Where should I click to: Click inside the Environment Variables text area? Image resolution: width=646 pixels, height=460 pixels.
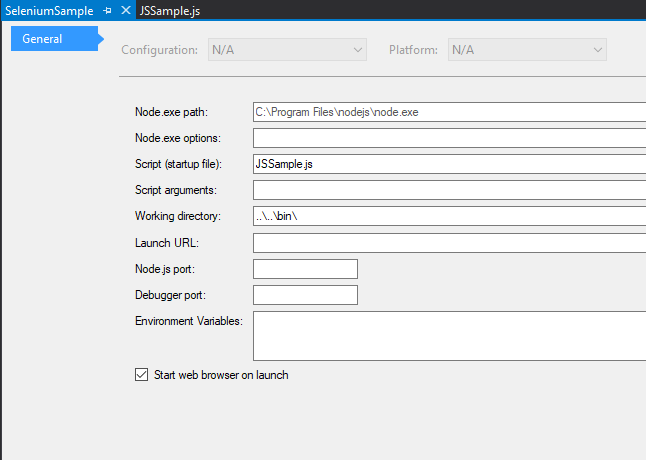pyautogui.click(x=448, y=335)
